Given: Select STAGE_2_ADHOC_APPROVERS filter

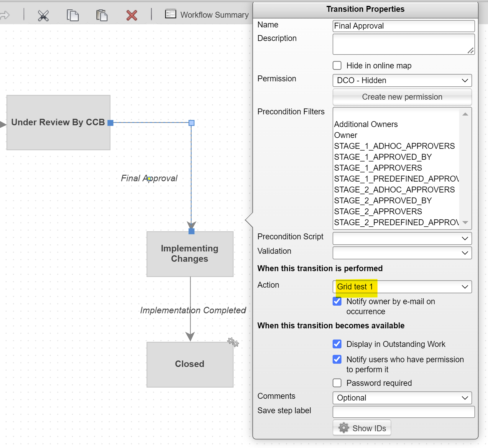Looking at the screenshot, I should coord(396,190).
